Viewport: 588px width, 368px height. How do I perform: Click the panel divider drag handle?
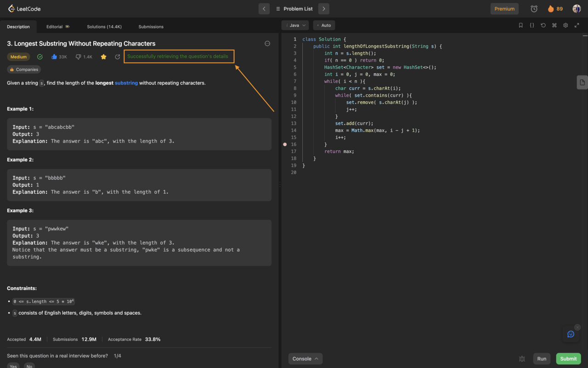pos(280,184)
